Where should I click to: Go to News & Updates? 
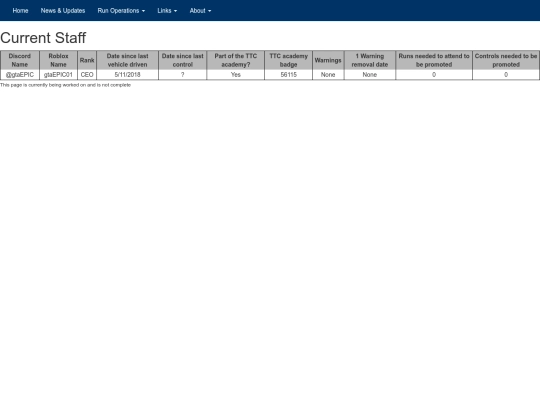point(63,11)
